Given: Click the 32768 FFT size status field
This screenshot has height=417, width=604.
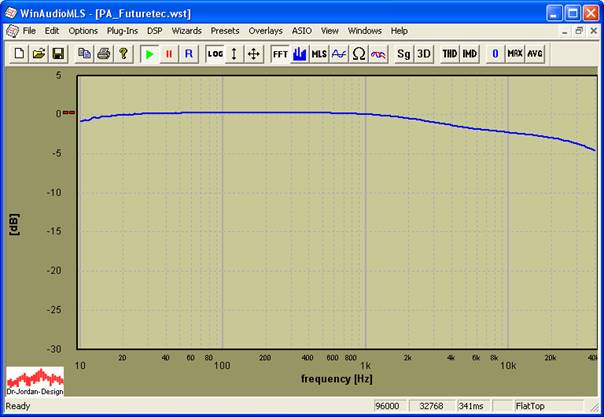Looking at the screenshot, I should click(431, 406).
